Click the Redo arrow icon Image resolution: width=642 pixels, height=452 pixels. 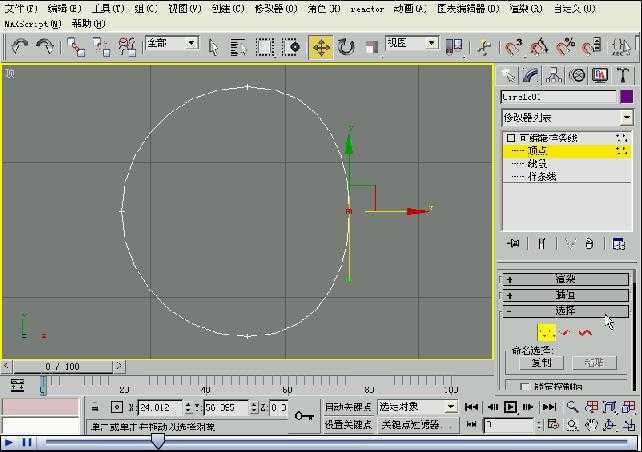pyautogui.click(x=45, y=46)
